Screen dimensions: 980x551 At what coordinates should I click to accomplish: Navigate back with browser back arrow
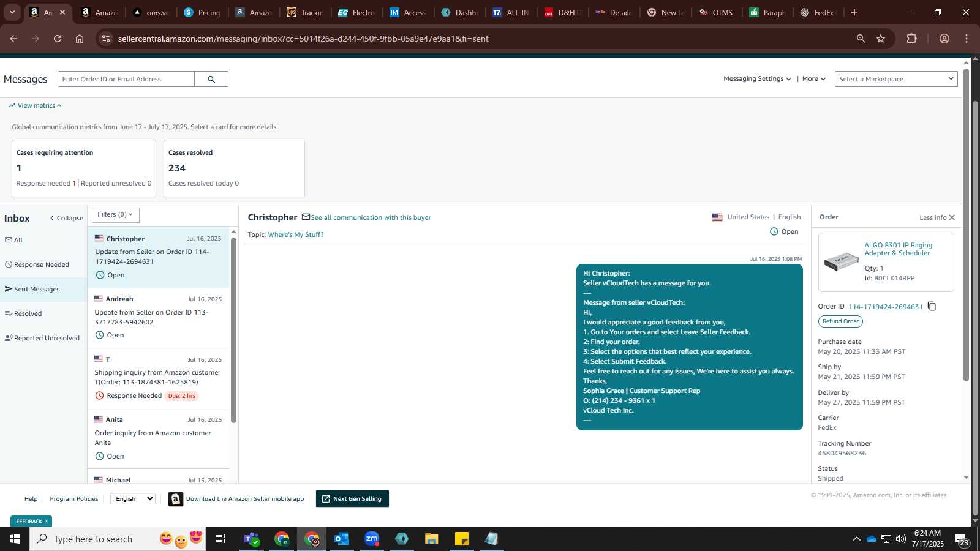13,39
